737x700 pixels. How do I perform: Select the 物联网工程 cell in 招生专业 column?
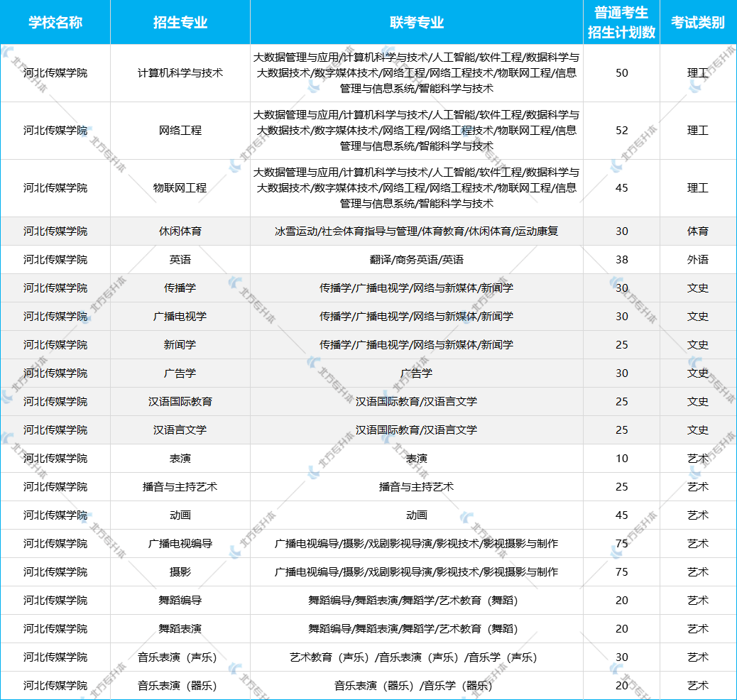click(180, 187)
